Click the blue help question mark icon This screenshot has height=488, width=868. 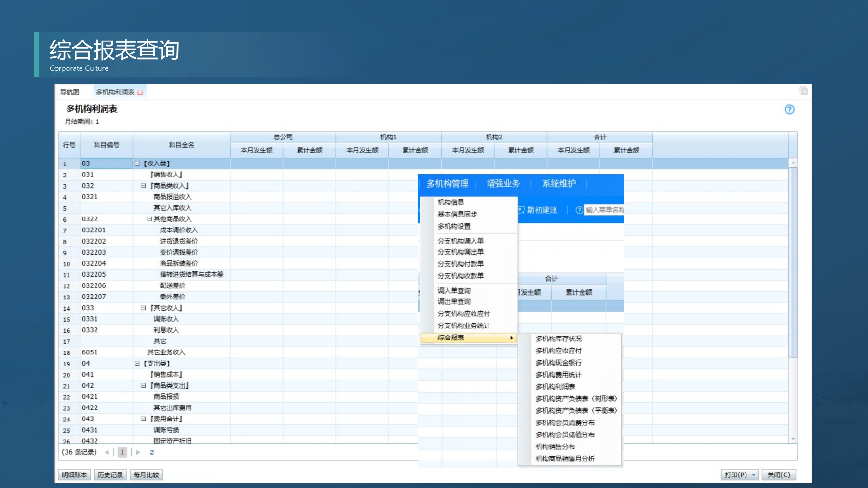pyautogui.click(x=789, y=109)
